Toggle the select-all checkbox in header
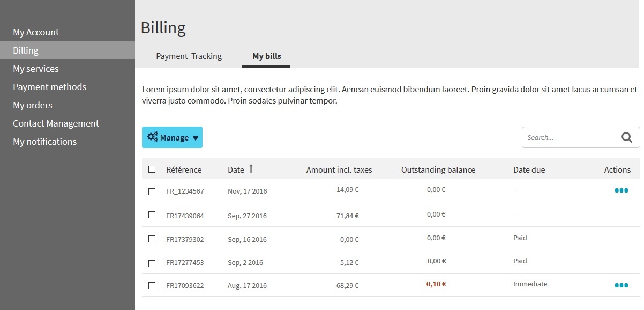The width and height of the screenshot is (644, 310). pos(152,169)
